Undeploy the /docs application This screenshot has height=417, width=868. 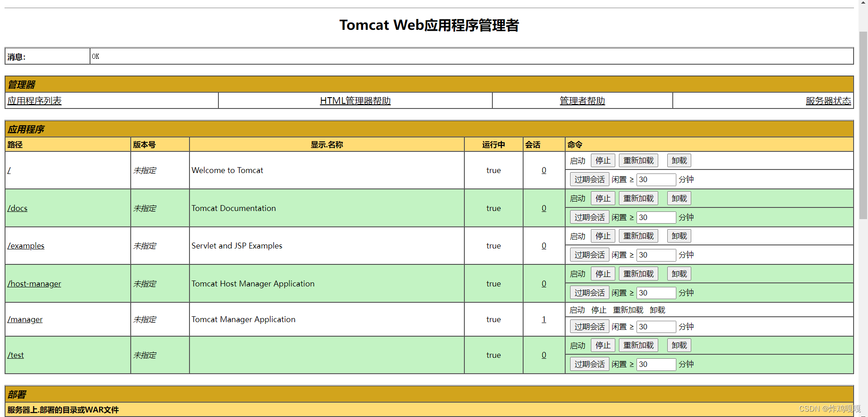tap(679, 198)
